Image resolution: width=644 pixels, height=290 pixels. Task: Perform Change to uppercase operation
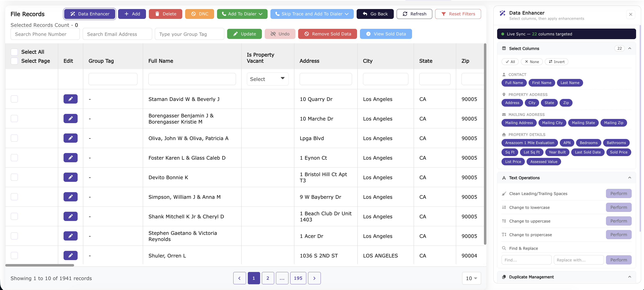click(x=618, y=221)
